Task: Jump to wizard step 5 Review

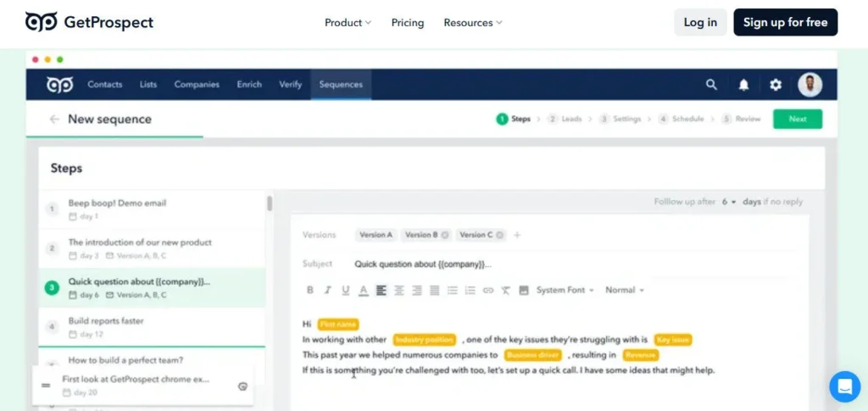Action: pos(741,119)
